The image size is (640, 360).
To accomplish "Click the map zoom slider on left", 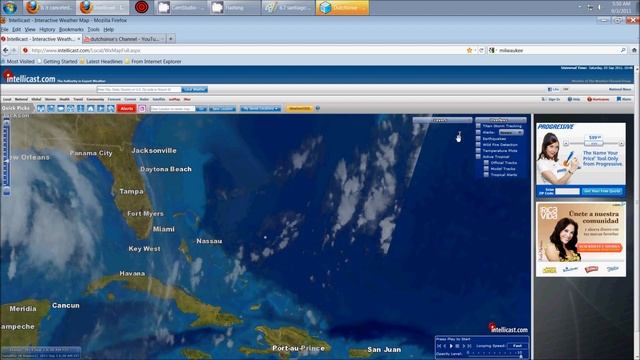I will [x=6, y=157].
